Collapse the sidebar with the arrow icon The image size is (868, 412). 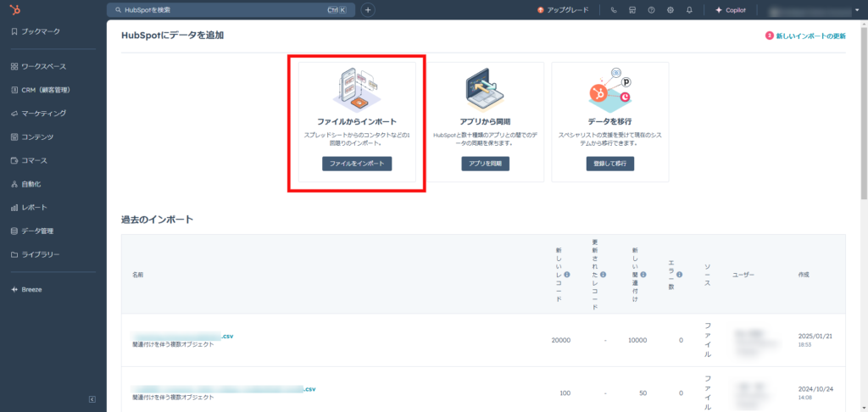coord(92,399)
